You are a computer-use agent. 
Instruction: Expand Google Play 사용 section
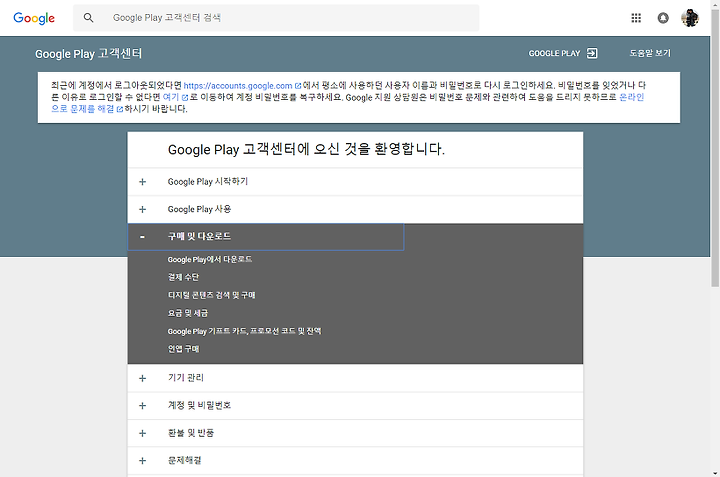click(x=355, y=209)
